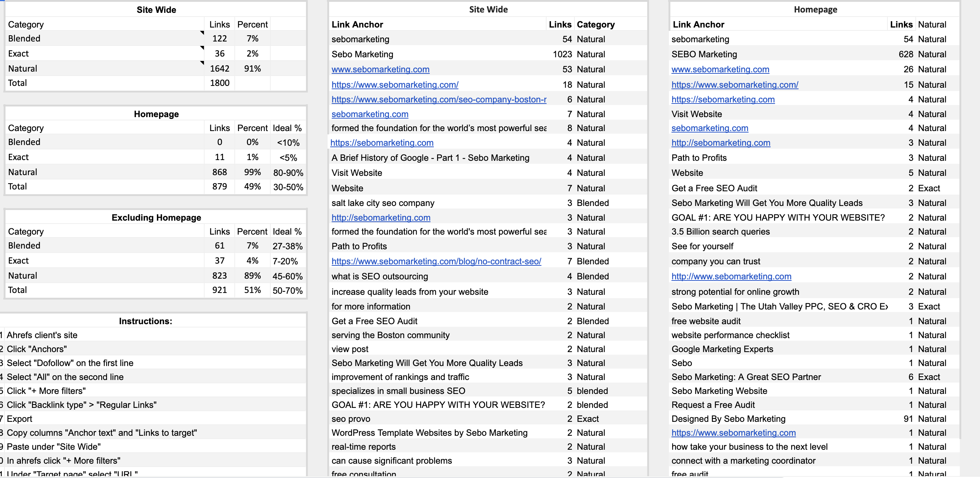This screenshot has height=478, width=980.
Task: Select the Site Wide Total value 1800
Action: 220,83
